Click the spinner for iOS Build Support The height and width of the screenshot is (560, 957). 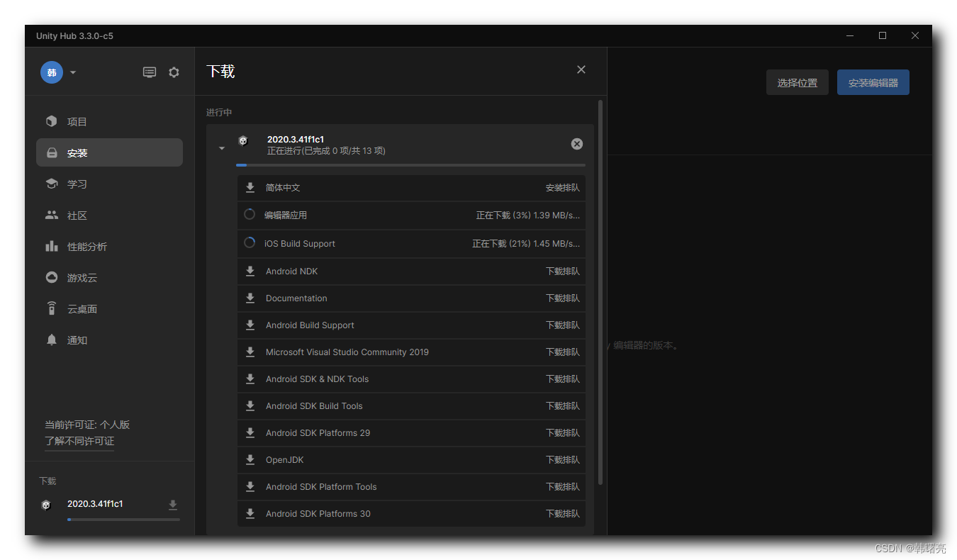point(250,242)
